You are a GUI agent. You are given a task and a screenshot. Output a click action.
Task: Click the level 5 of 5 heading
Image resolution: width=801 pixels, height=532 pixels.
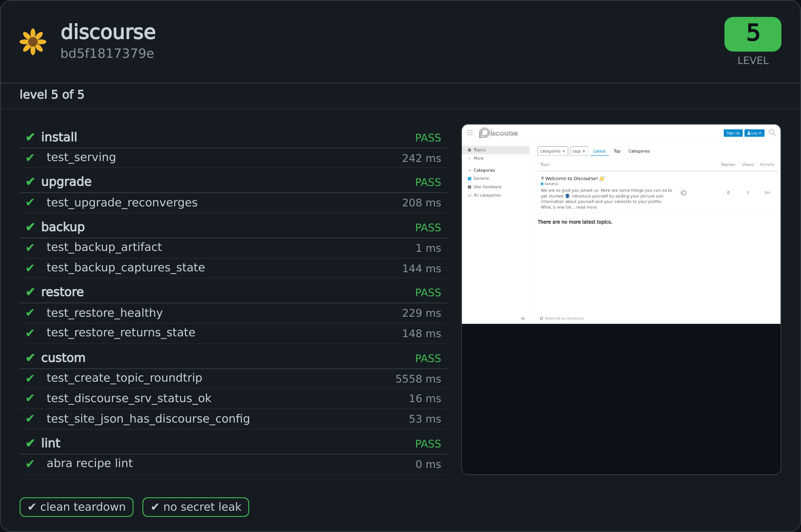pyautogui.click(x=52, y=95)
